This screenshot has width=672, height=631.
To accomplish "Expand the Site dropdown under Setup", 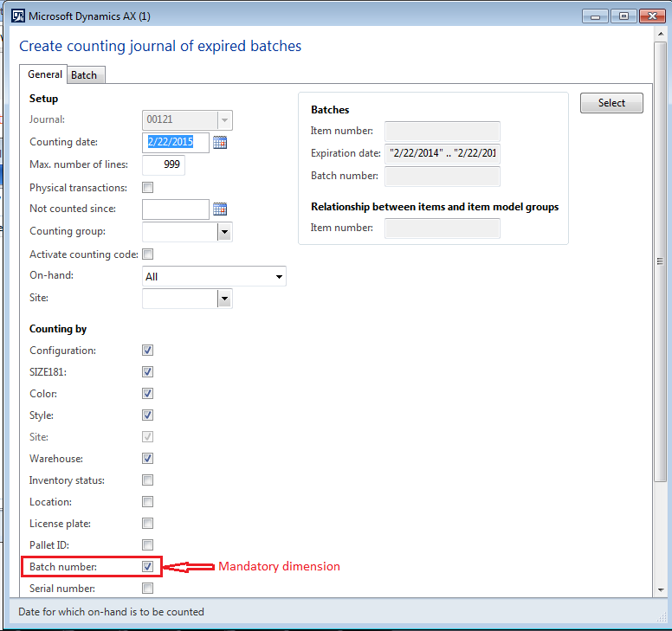I will (224, 299).
